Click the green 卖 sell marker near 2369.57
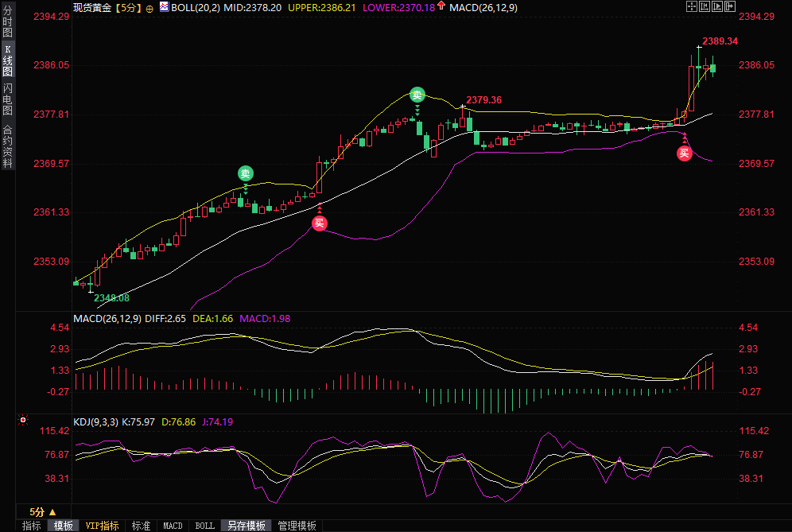Image resolution: width=792 pixels, height=532 pixels. coord(245,174)
